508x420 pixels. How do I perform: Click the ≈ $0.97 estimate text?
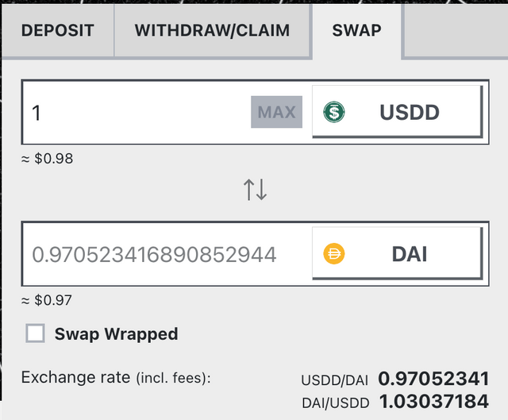point(48,301)
